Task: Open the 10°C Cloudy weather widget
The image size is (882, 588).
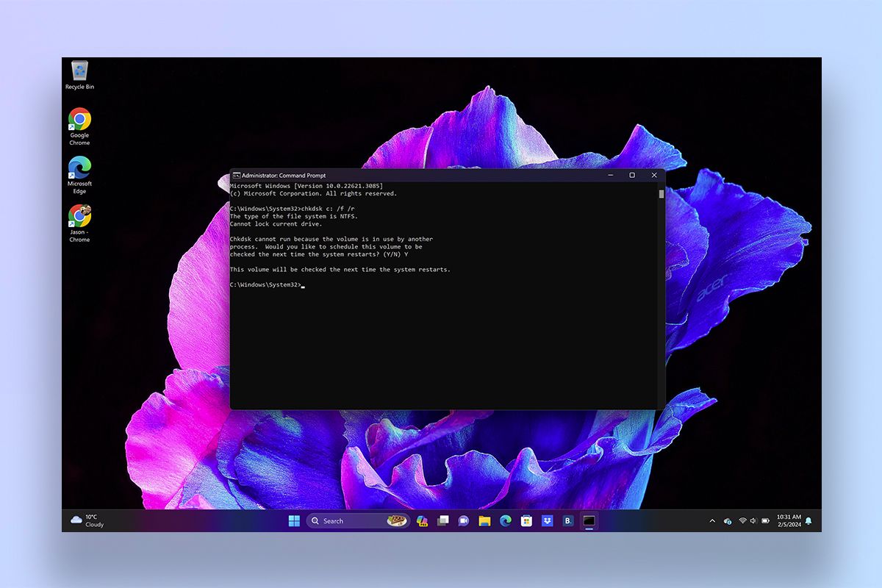Action: pos(87,520)
